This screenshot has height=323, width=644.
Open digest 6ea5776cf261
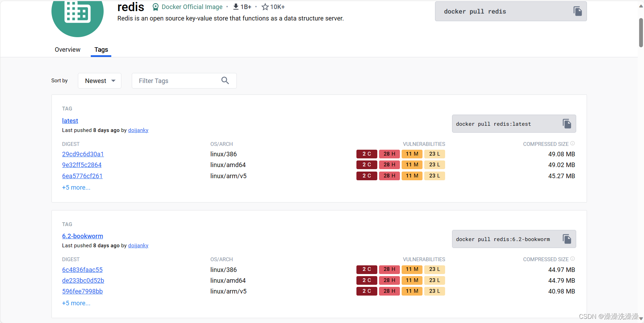pos(82,176)
